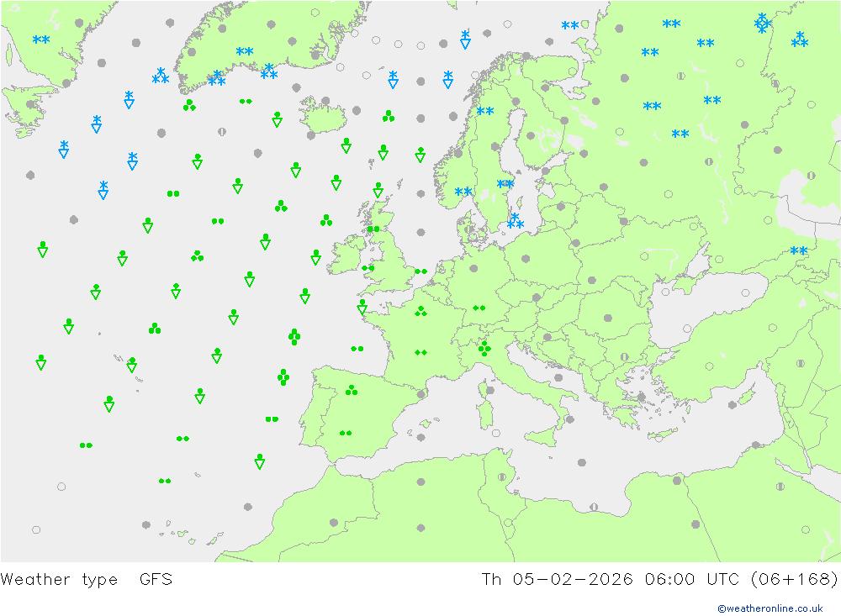Click the GFS model label
Image resolution: width=841 pixels, height=616 pixels.
pos(156,579)
